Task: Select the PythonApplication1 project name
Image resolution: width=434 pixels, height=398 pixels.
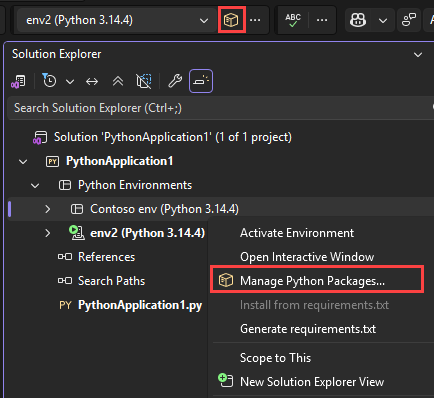Action: point(120,161)
